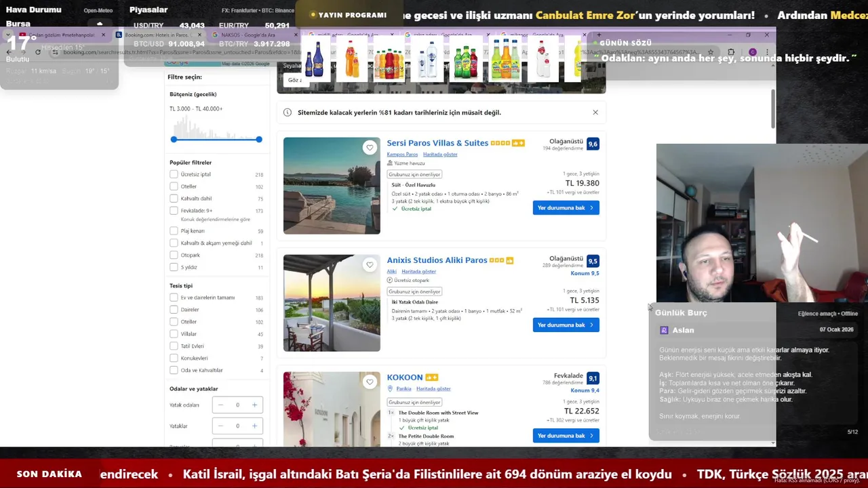This screenshot has height=488, width=868.
Task: Click pool icon next to Yüzme havuzu
Action: coord(390,163)
